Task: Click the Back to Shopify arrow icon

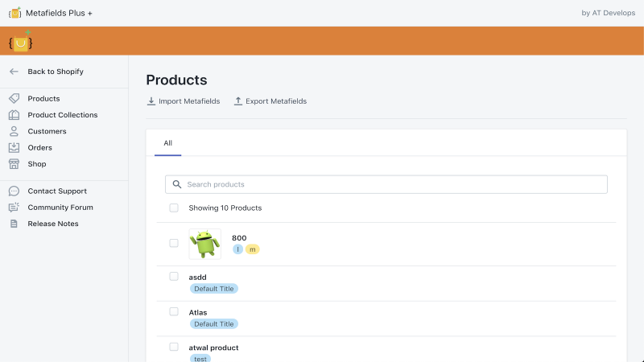Action: tap(14, 72)
